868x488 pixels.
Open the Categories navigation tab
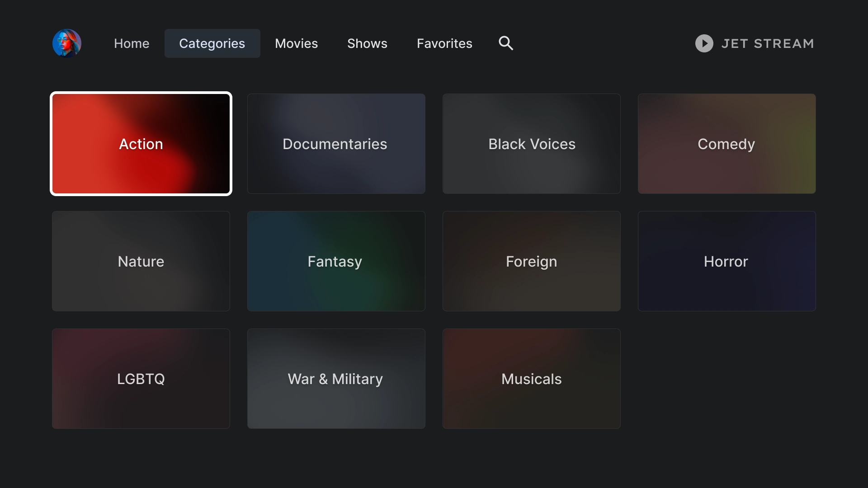click(x=212, y=43)
